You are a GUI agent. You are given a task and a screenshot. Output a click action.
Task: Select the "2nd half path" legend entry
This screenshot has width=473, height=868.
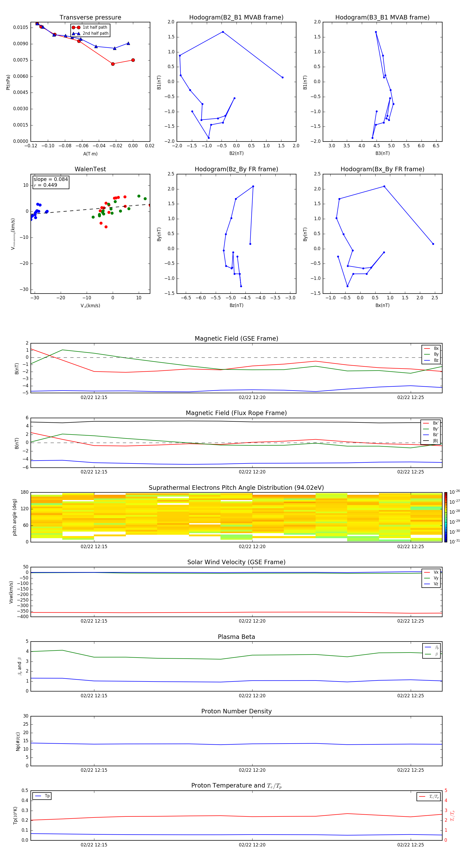pos(90,33)
